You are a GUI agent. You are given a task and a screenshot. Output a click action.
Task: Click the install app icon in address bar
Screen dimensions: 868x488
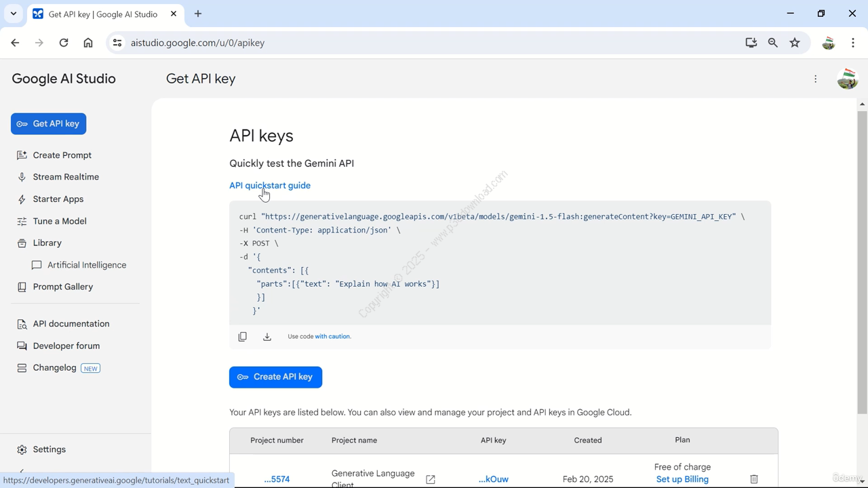[751, 43]
